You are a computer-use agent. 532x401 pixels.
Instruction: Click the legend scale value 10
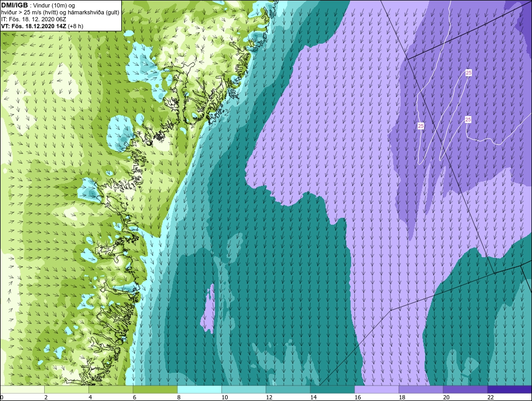[x=225, y=398]
